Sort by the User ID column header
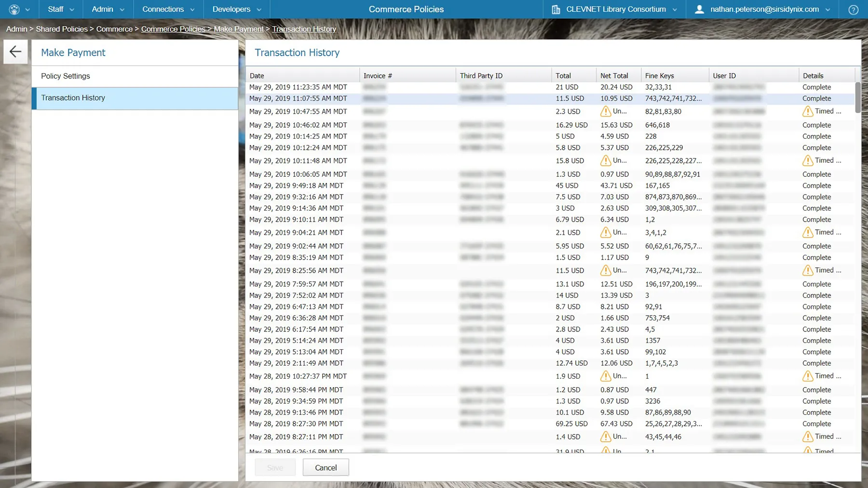 [754, 76]
